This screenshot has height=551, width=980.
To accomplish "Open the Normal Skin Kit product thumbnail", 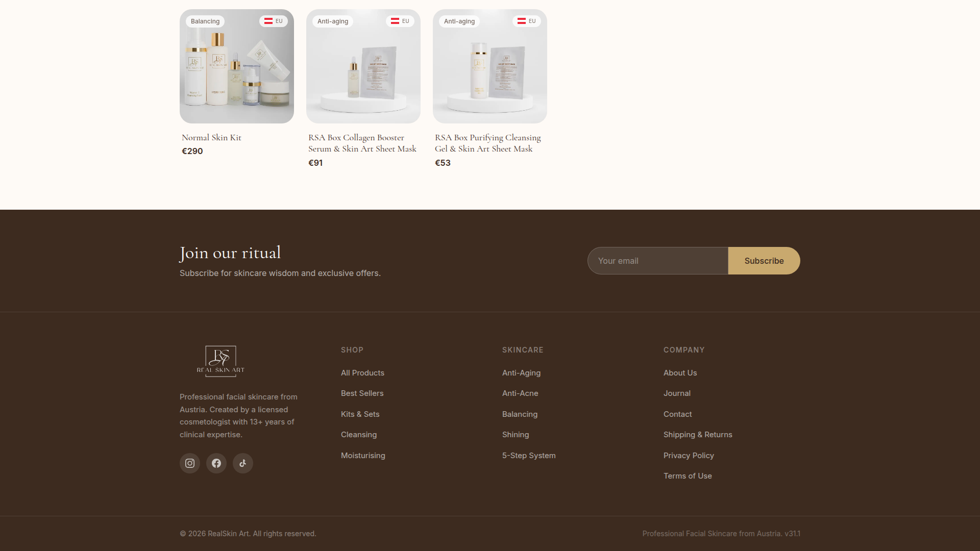I will point(236,66).
